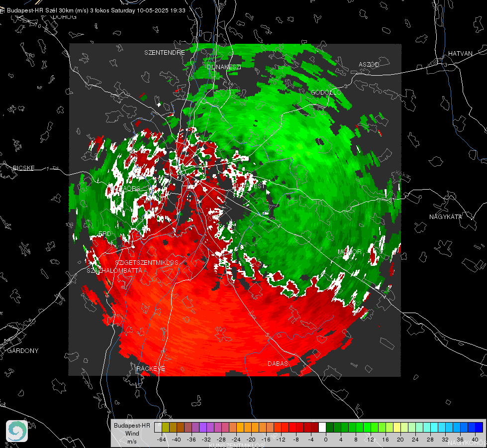Image resolution: width=487 pixels, height=448 pixels.
Task: Select the BICSKE label
Action: [x=23, y=168]
